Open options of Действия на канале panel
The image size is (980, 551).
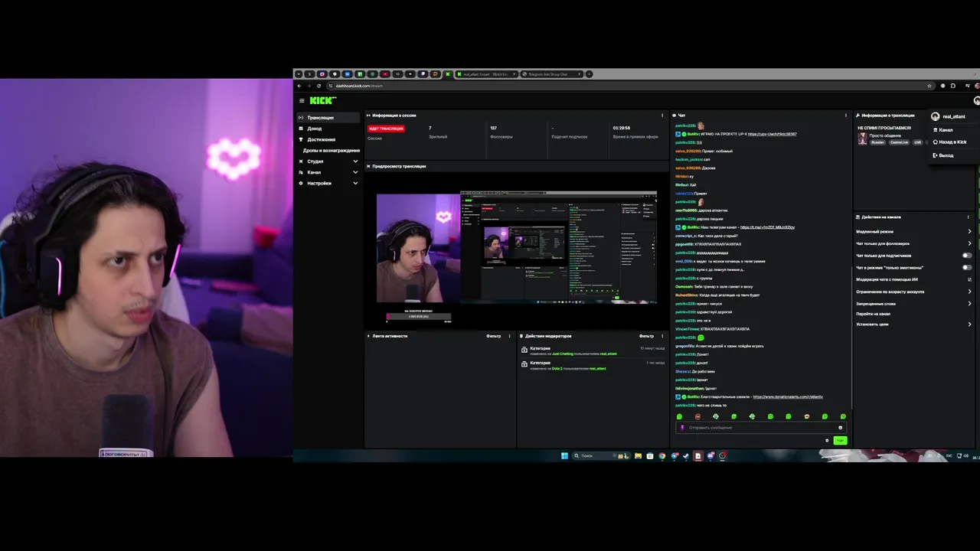click(x=969, y=217)
